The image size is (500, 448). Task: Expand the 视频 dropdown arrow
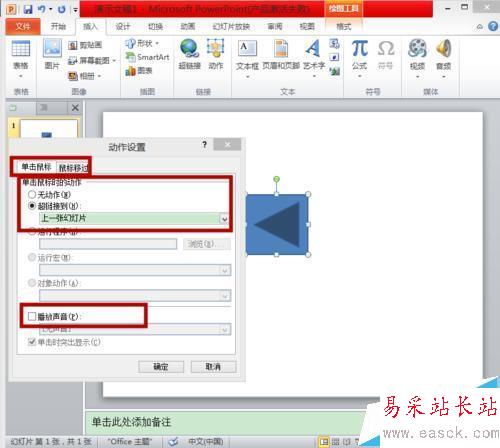click(417, 77)
